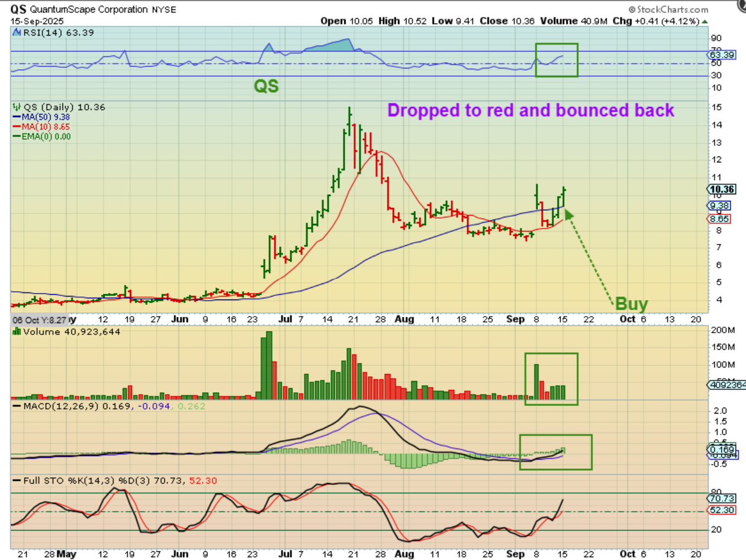The height and width of the screenshot is (560, 746).
Task: Click the bold QS ticker symbol in header
Action: [x=18, y=9]
